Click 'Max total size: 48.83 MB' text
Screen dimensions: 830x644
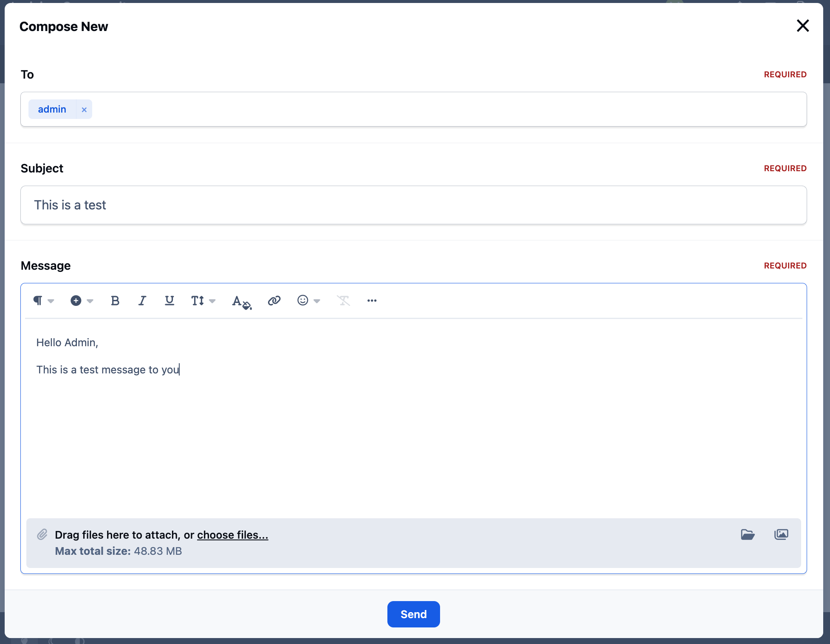[119, 551]
